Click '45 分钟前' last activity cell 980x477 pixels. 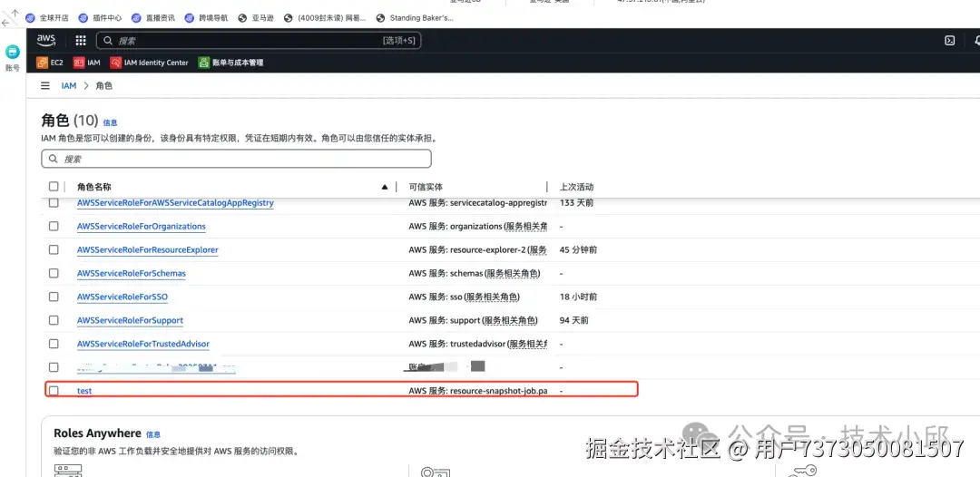coord(578,249)
